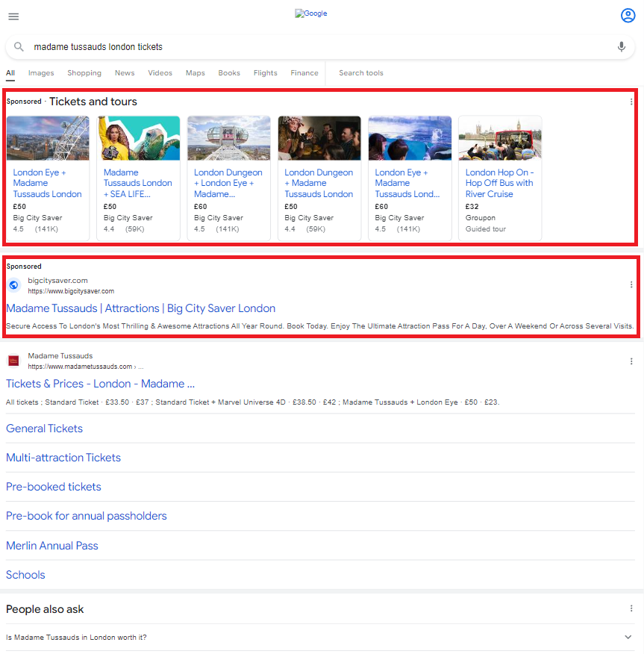Click the search magnifier icon
644x654 pixels.
(x=19, y=47)
